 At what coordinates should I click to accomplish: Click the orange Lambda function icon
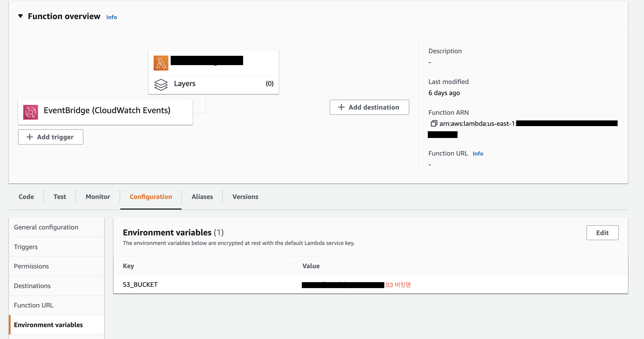(x=161, y=63)
